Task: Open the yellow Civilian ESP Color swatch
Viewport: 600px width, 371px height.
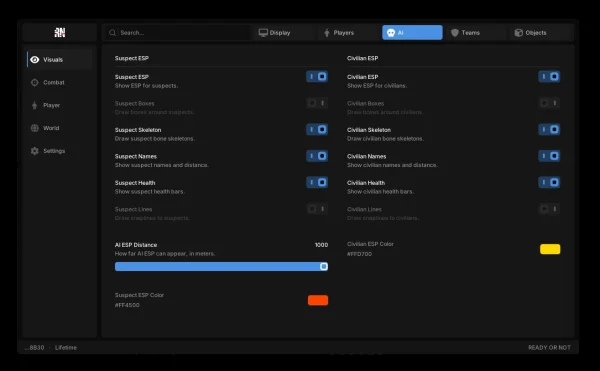Action: pos(550,249)
